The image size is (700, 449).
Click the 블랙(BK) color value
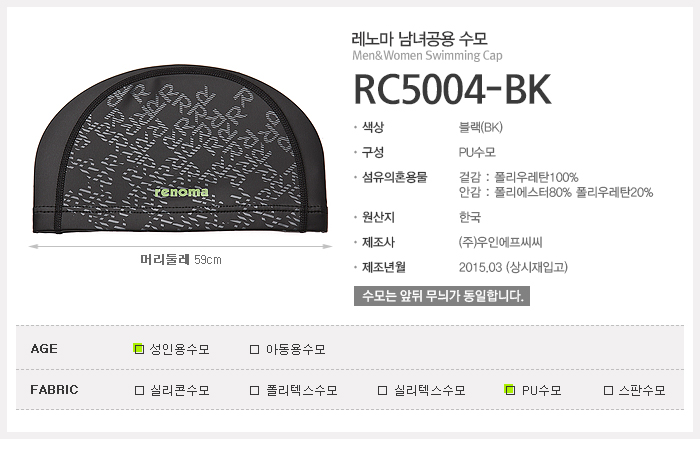coord(481,127)
